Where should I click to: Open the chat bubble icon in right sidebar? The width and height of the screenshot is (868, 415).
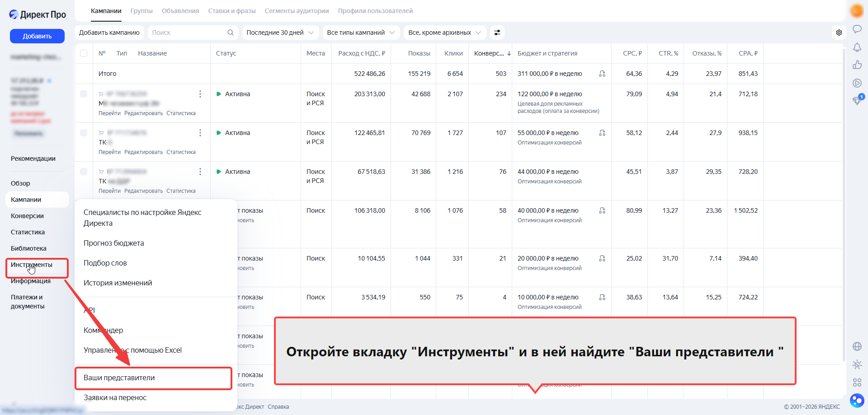pos(857,29)
